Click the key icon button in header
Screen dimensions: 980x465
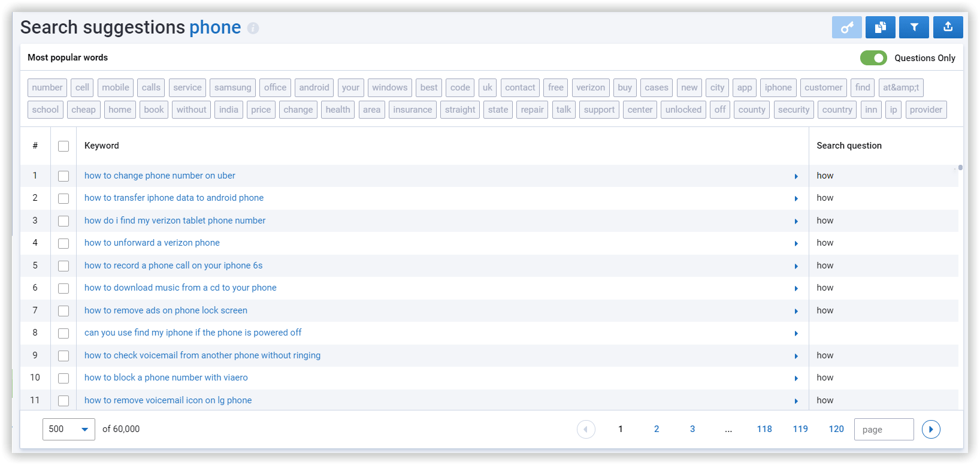click(x=846, y=28)
